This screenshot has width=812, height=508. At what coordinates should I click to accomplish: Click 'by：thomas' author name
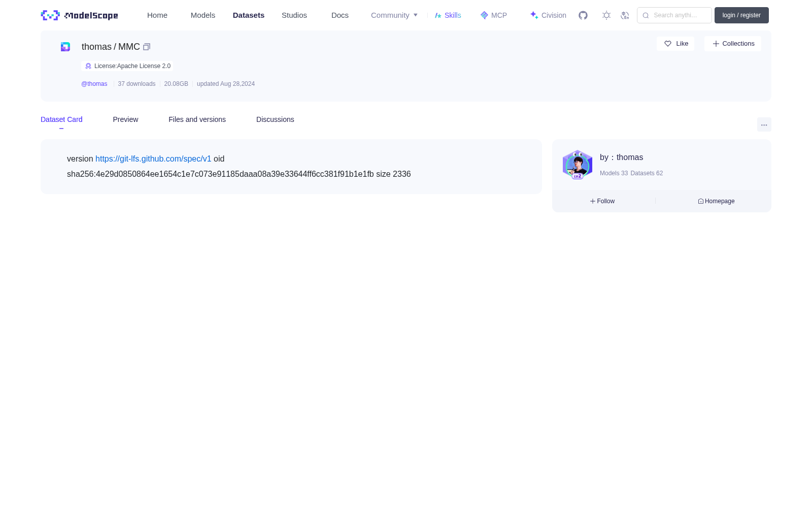pyautogui.click(x=621, y=157)
